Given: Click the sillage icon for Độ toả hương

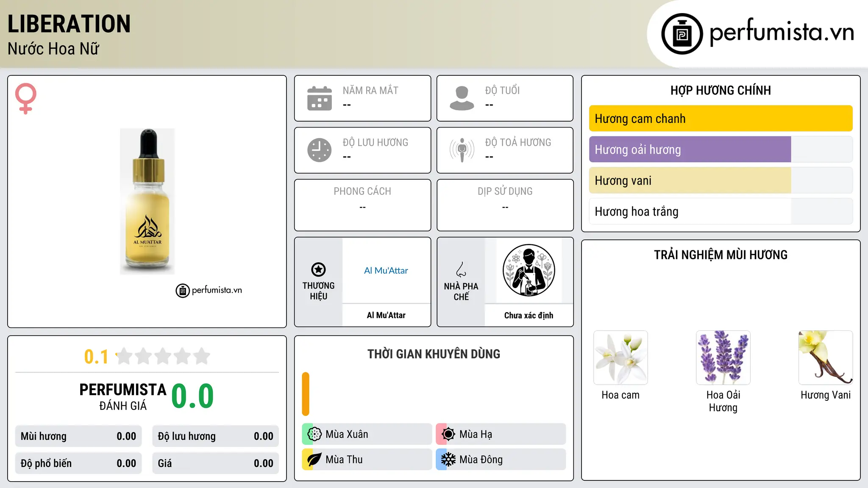Looking at the screenshot, I should point(462,150).
